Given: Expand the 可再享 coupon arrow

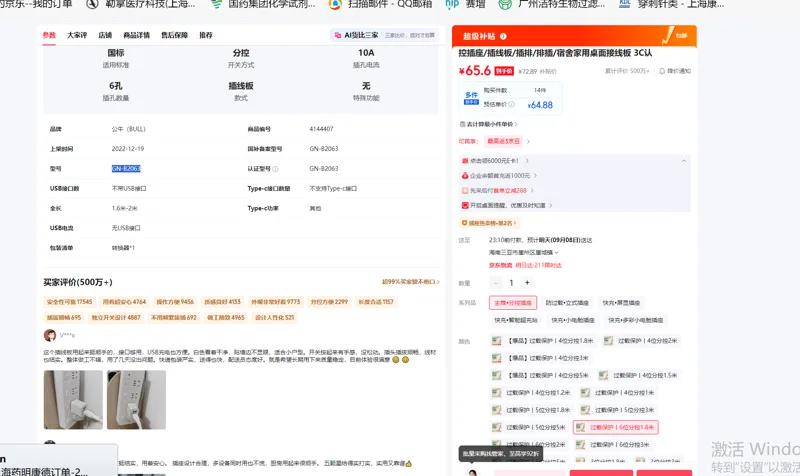Looking at the screenshot, I should (528, 141).
